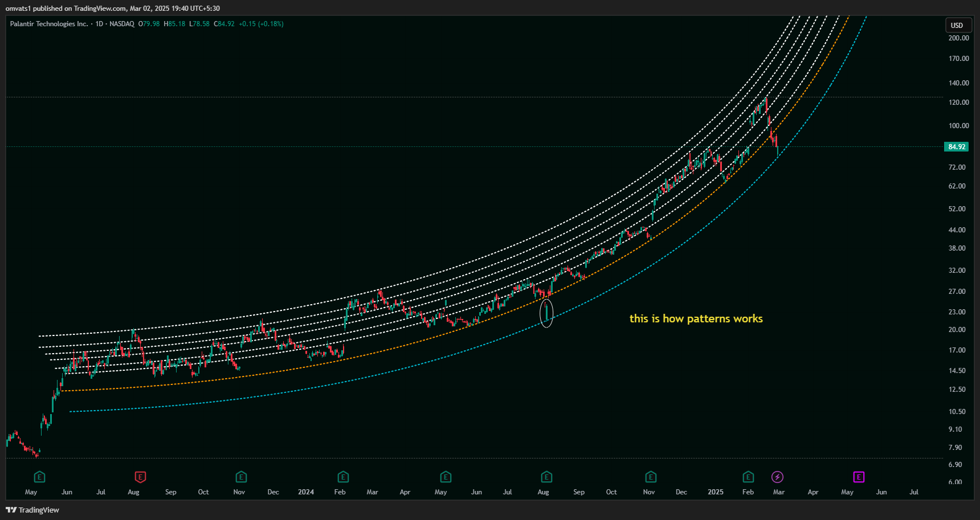Click the 7.90 price axis label
Image resolution: width=980 pixels, height=520 pixels.
955,448
